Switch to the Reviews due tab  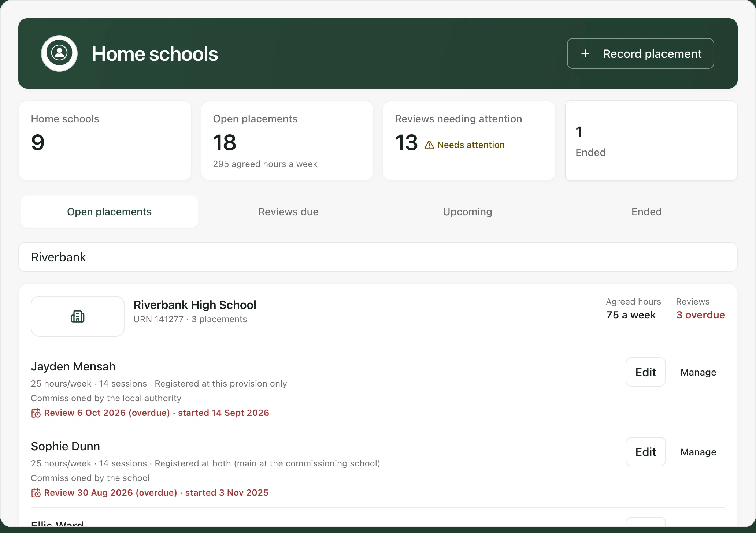[x=288, y=212]
